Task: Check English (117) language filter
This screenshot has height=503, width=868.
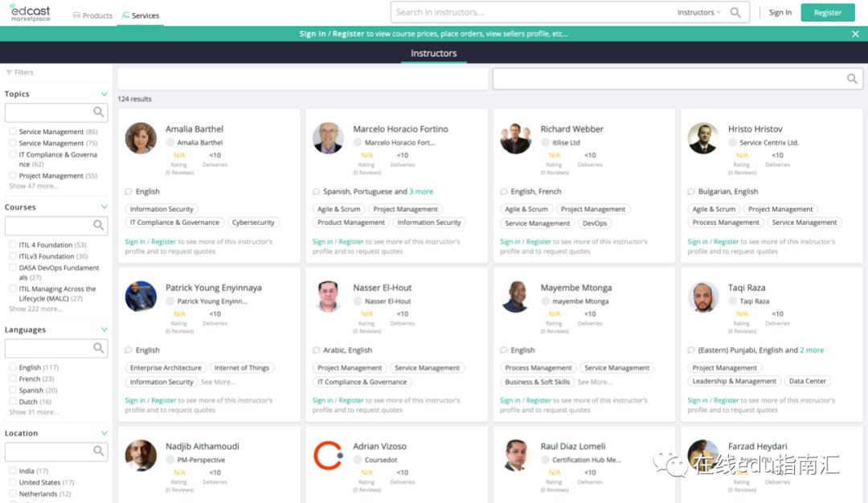Action: (12, 367)
